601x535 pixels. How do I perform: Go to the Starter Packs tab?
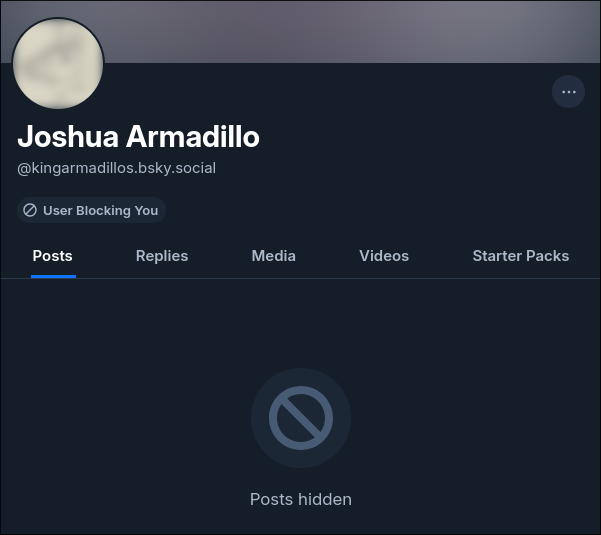tap(520, 256)
